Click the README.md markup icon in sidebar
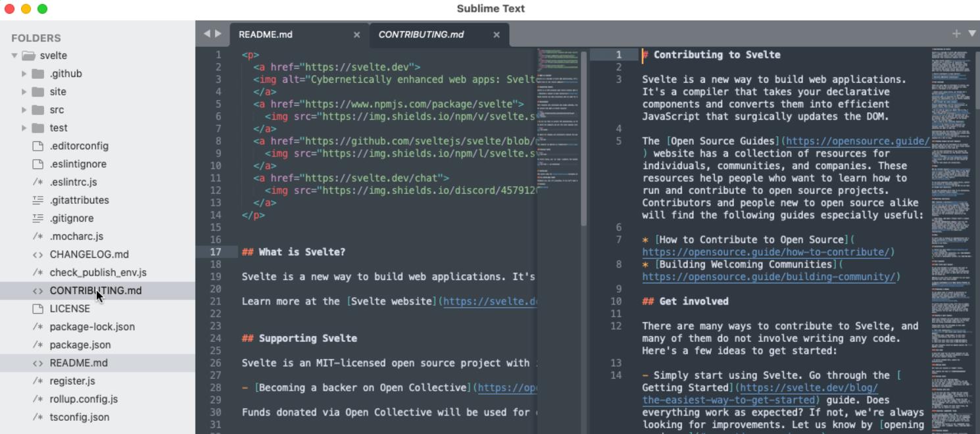980x434 pixels. tap(37, 363)
